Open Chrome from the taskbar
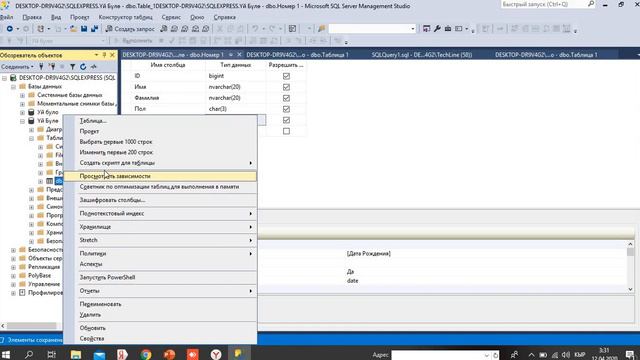The height and width of the screenshot is (360, 640). coord(146,354)
